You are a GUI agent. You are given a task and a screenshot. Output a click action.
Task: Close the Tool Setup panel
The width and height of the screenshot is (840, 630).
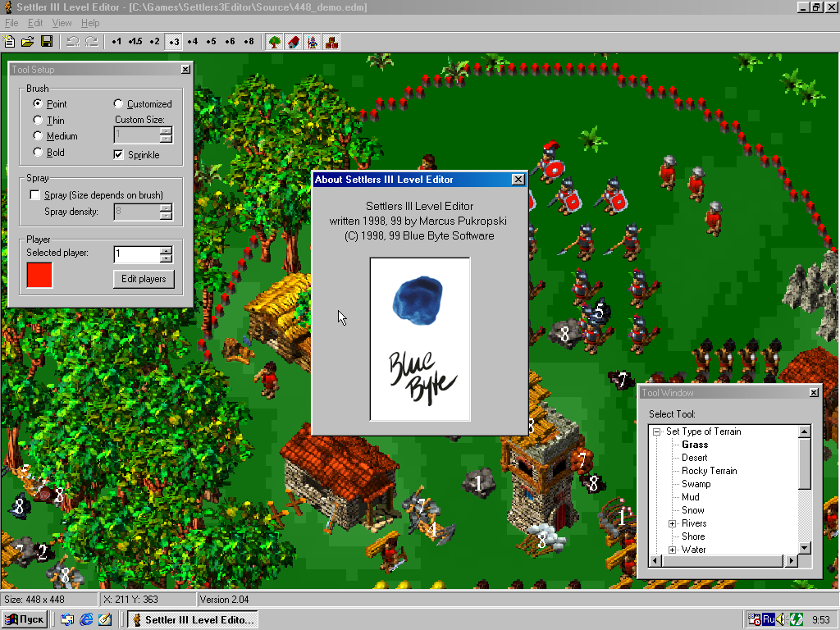(x=185, y=69)
